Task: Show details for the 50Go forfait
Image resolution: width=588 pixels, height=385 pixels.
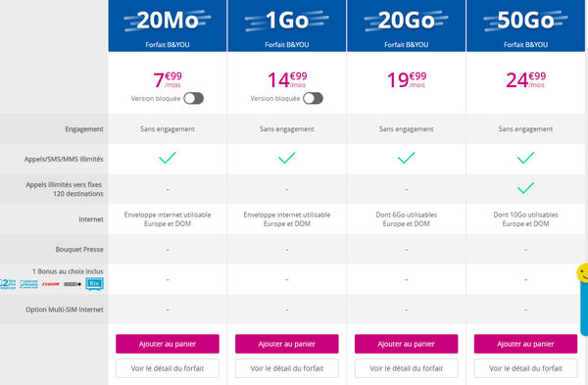Action: (x=525, y=368)
